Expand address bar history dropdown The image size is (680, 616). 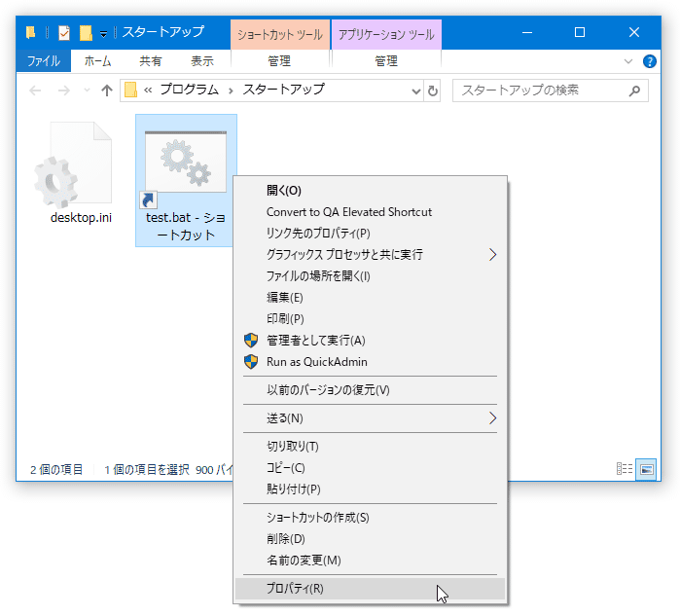click(416, 91)
